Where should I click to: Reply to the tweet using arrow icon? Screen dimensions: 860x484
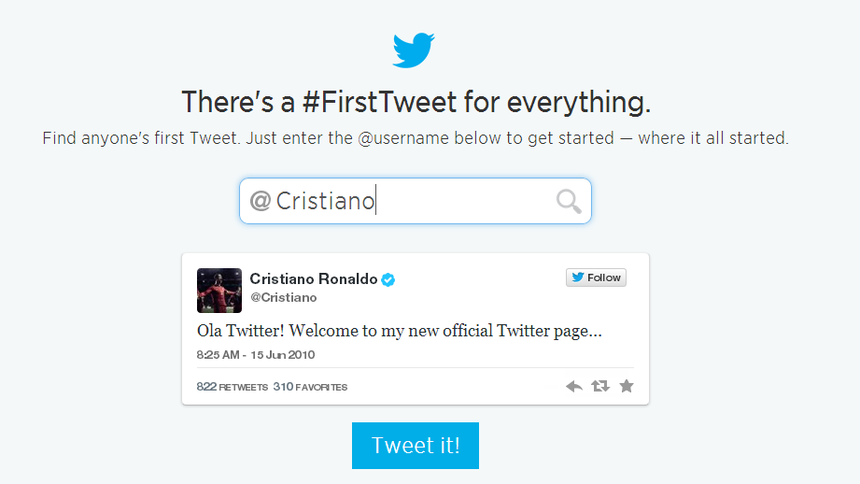click(574, 386)
